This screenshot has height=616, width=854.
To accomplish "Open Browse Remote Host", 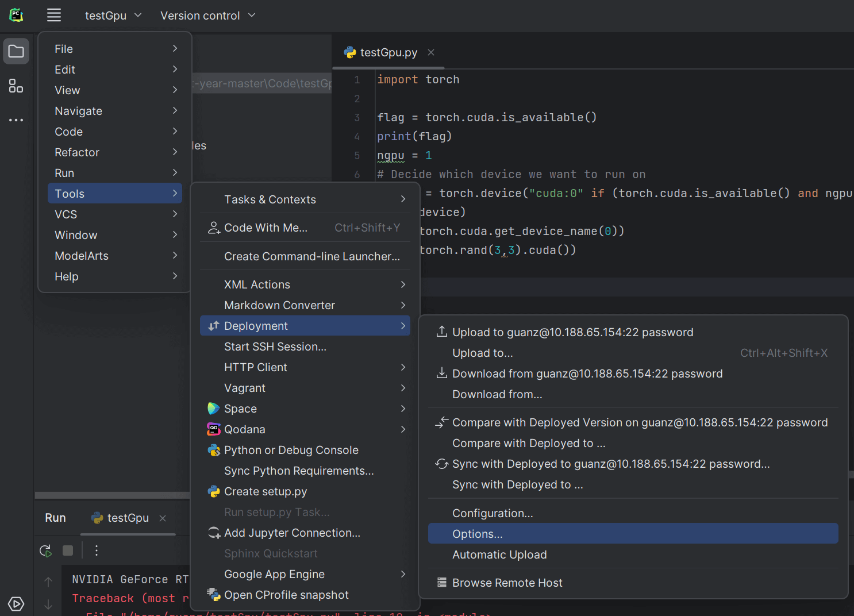I will [633, 583].
